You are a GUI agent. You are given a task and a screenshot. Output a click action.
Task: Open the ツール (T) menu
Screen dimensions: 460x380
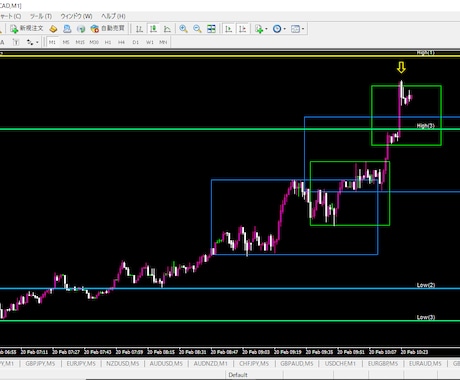tap(41, 16)
